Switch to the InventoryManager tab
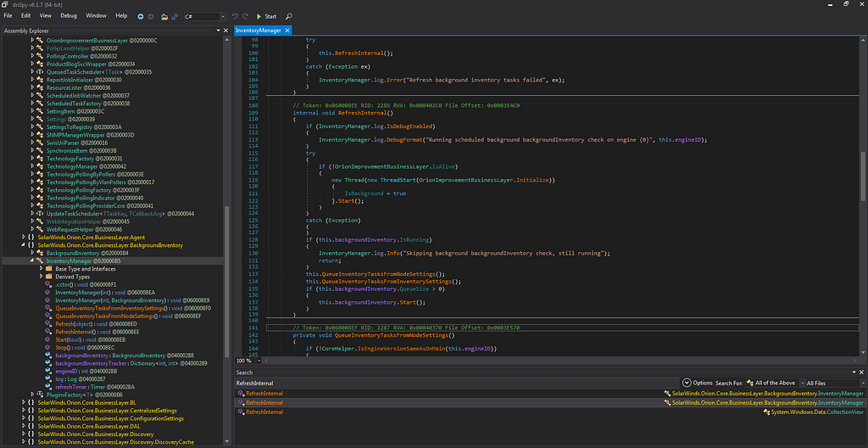The image size is (868, 448). coord(259,31)
